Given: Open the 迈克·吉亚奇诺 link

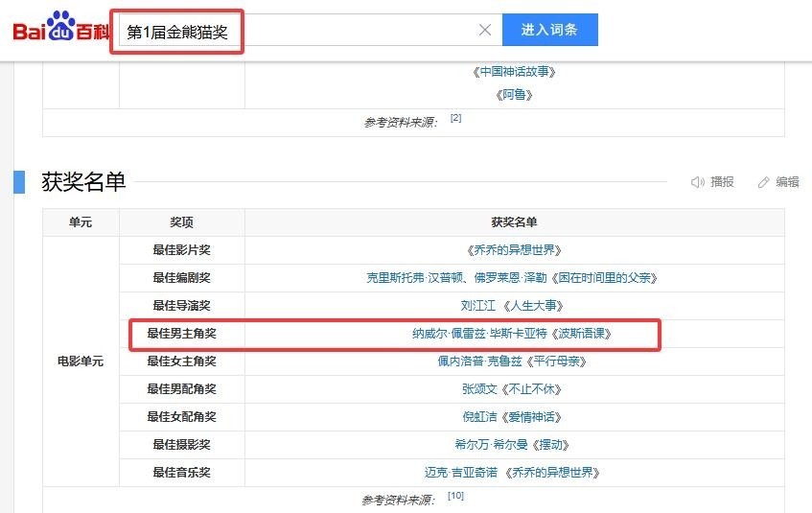Looking at the screenshot, I should coord(461,473).
